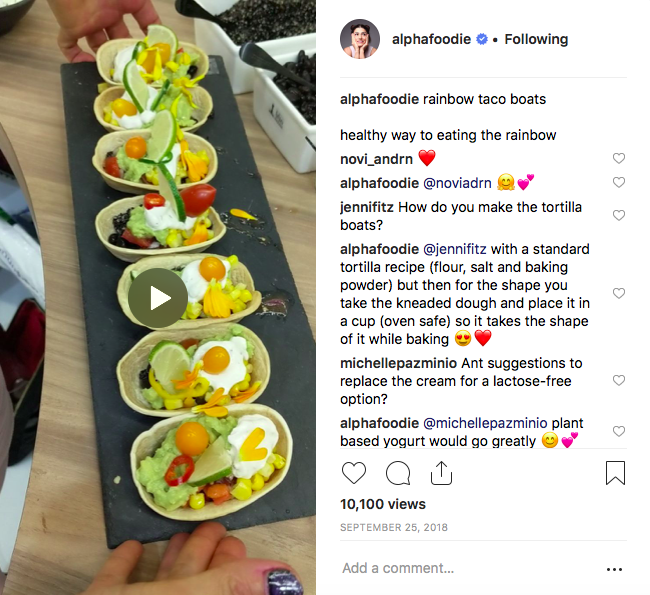
Task: Like jennifitz's tortilla boats question
Action: click(x=618, y=215)
